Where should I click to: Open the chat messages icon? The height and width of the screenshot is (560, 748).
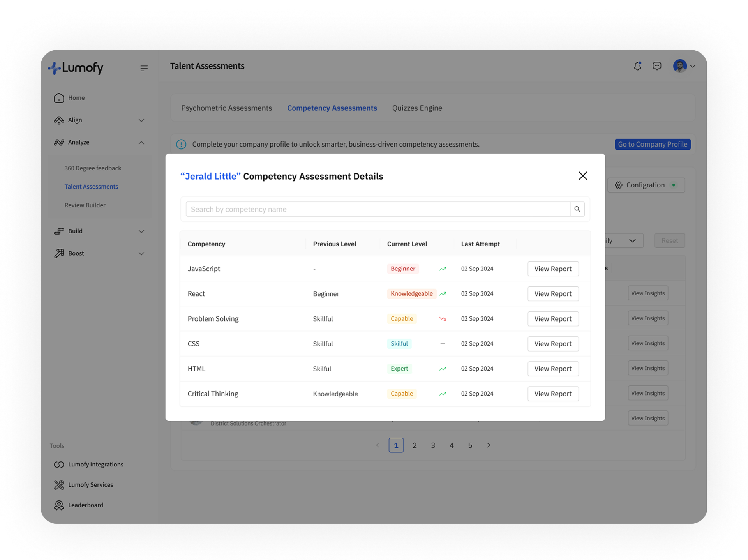coord(657,66)
